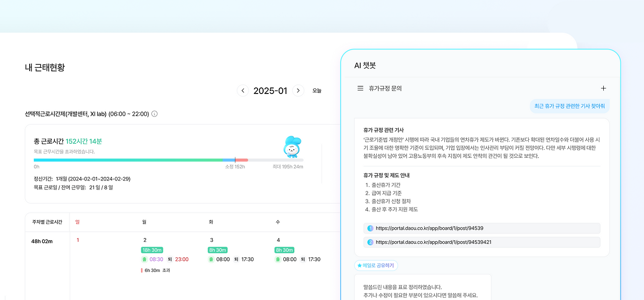Jump to today with 오늘 button
The width and height of the screenshot is (644, 300).
317,91
